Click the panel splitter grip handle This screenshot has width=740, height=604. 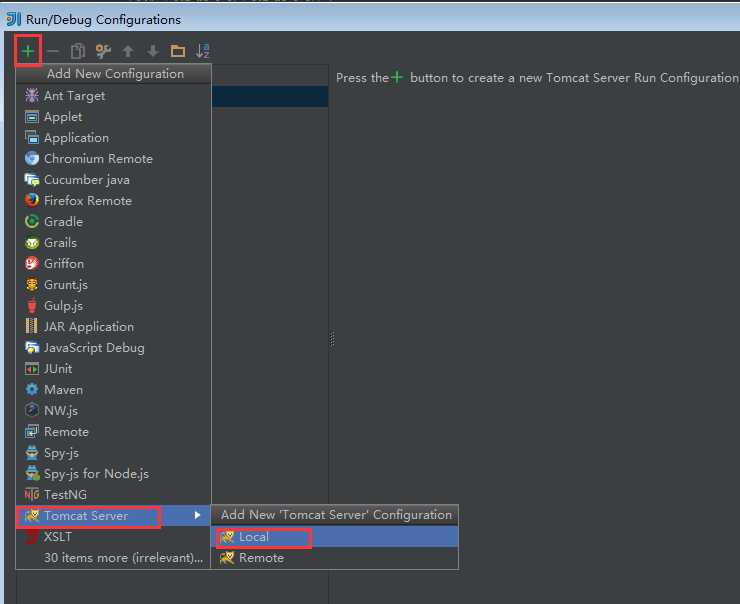(x=332, y=338)
